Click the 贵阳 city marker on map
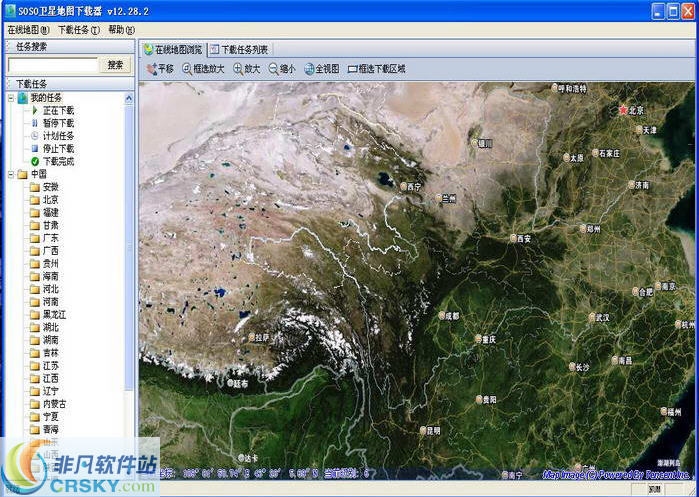699x497 pixels. pos(479,400)
